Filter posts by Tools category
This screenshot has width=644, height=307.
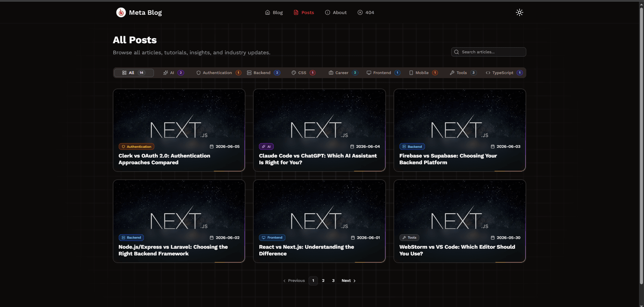point(463,73)
